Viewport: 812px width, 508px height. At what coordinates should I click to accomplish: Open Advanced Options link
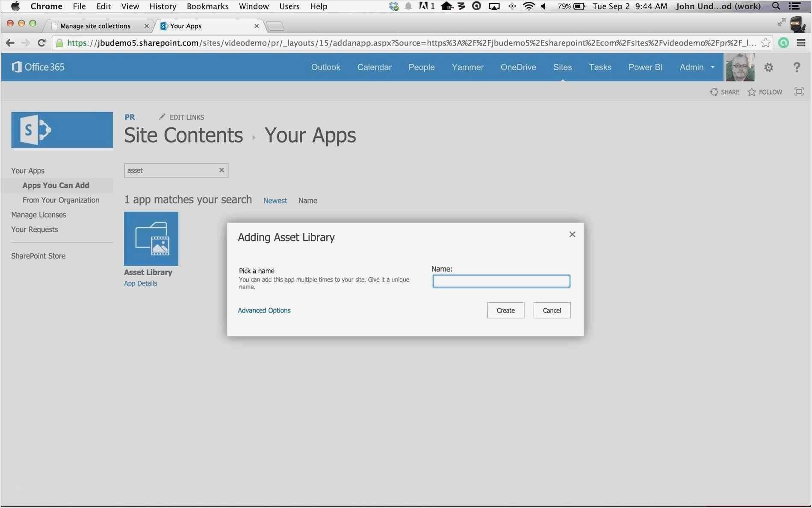click(264, 310)
